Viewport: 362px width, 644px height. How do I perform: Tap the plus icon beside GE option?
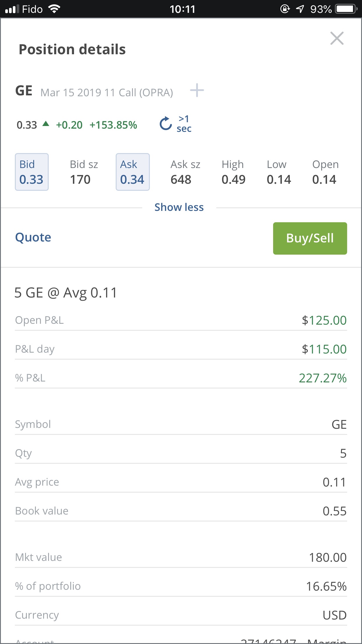[x=197, y=90]
